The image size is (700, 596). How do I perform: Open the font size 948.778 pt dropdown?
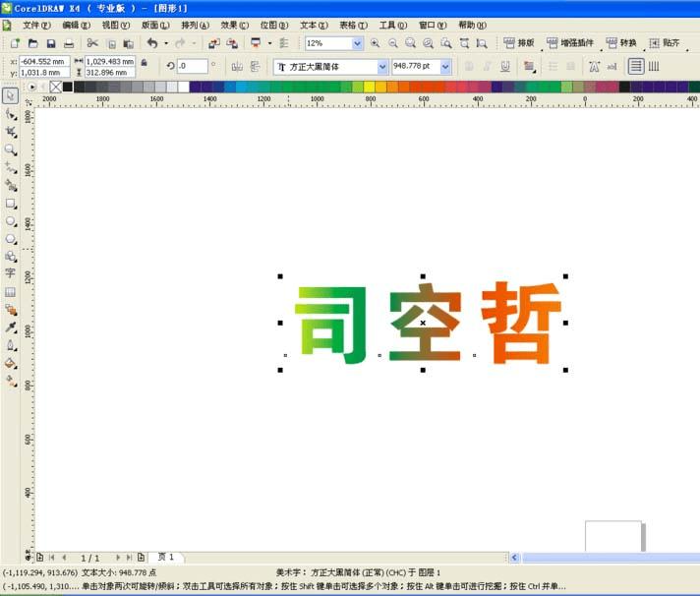445,67
